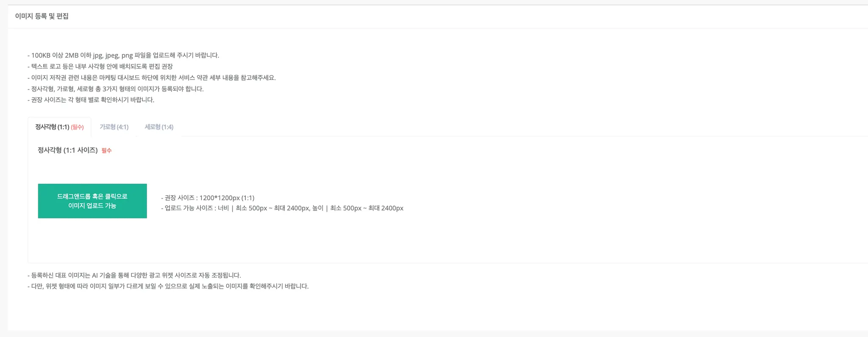Screen dimensions: 868x337
Task: Click the 텍스트 로고 editing recommendation line
Action: (x=100, y=66)
